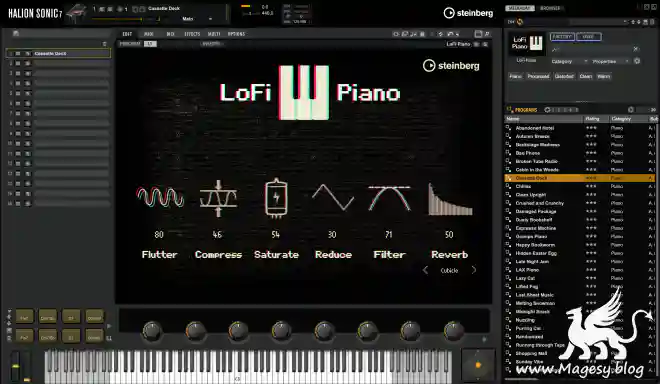This screenshot has width=660, height=384.
Task: Select next reverb type arrow
Action: point(474,270)
